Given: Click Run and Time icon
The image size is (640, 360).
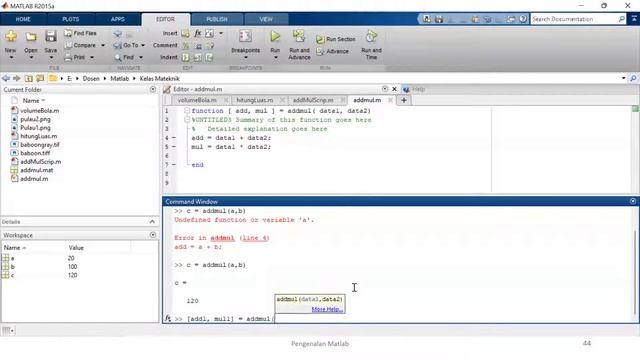Looking at the screenshot, I should (371, 36).
